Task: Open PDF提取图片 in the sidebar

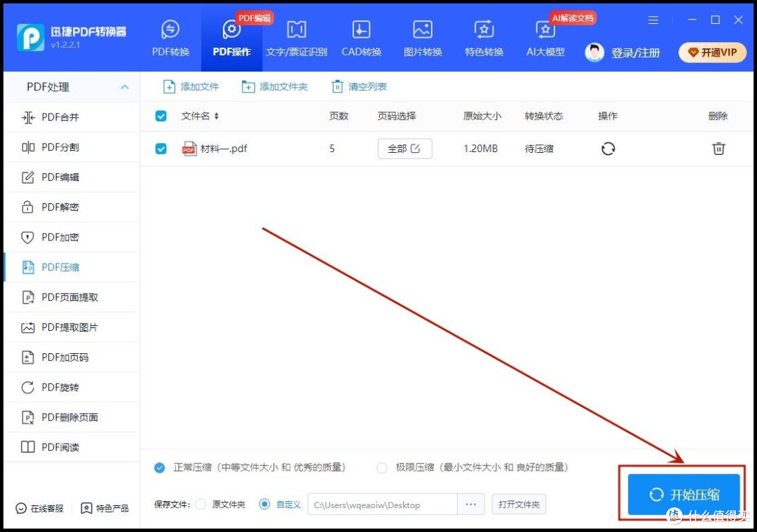Action: [71, 327]
